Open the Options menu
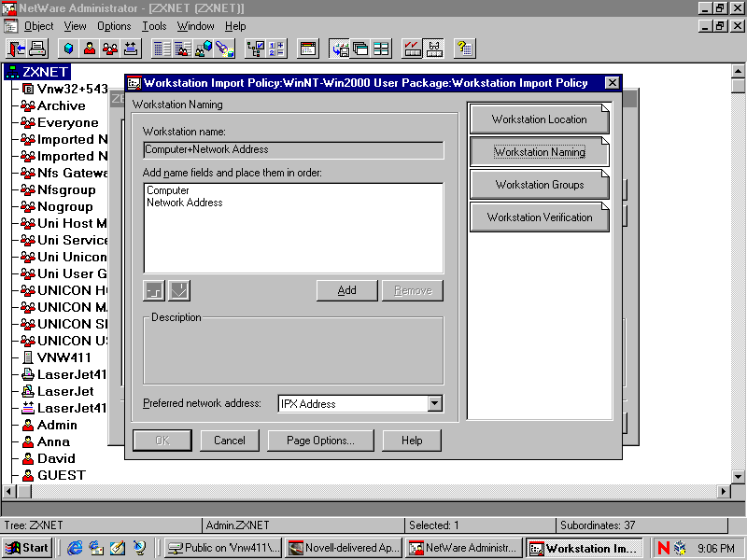Viewport: 747px width, 560px height. coord(114,26)
